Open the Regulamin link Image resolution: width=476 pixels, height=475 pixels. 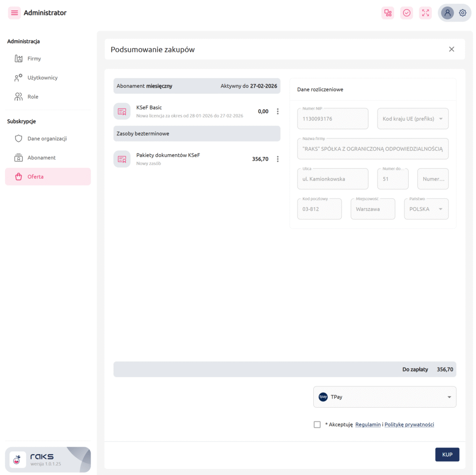[368, 424]
